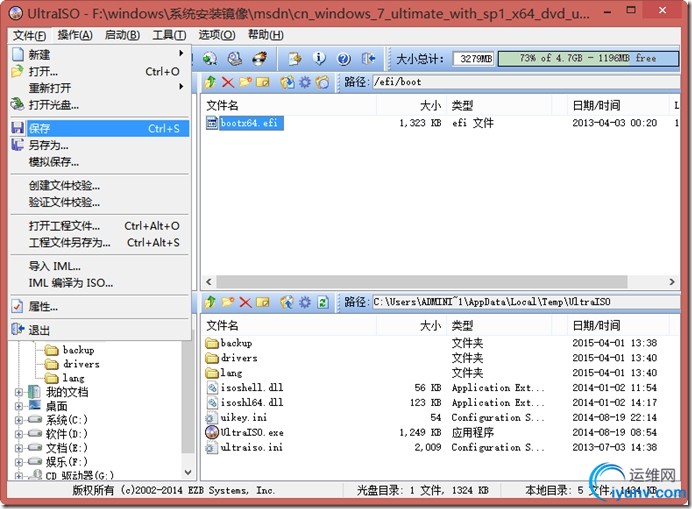Choose 属性... from the File menu
The width and height of the screenshot is (692, 509).
coord(100,306)
